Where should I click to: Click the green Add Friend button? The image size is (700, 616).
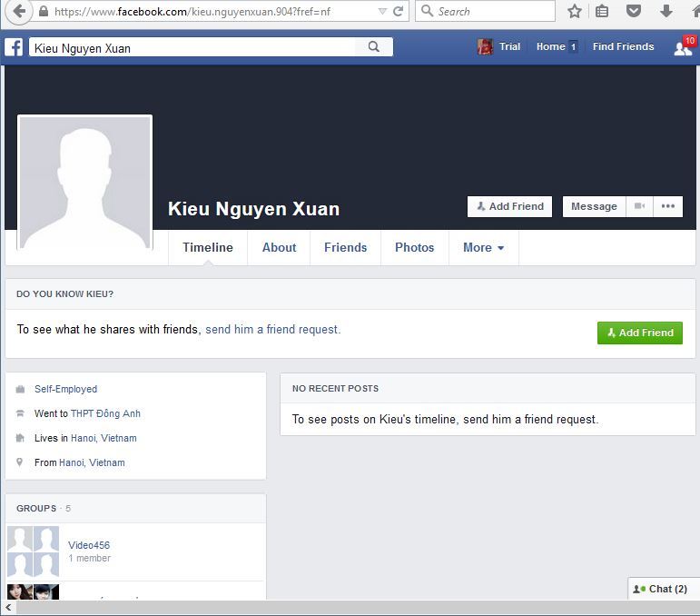tap(640, 333)
